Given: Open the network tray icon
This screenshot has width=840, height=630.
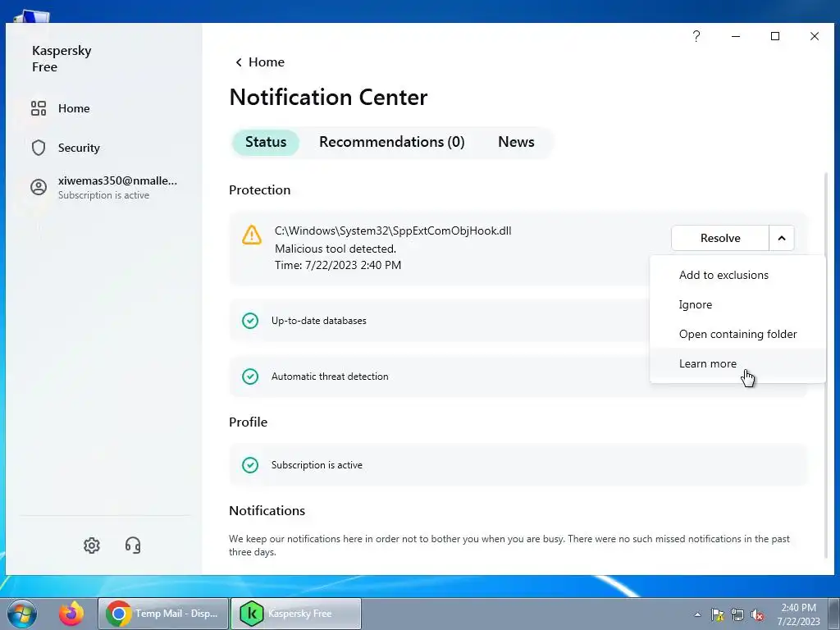Looking at the screenshot, I should click(x=737, y=614).
